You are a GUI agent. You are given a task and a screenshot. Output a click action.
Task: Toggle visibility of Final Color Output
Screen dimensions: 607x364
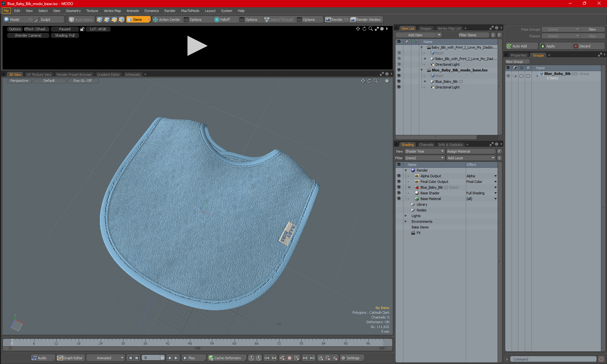coord(399,182)
